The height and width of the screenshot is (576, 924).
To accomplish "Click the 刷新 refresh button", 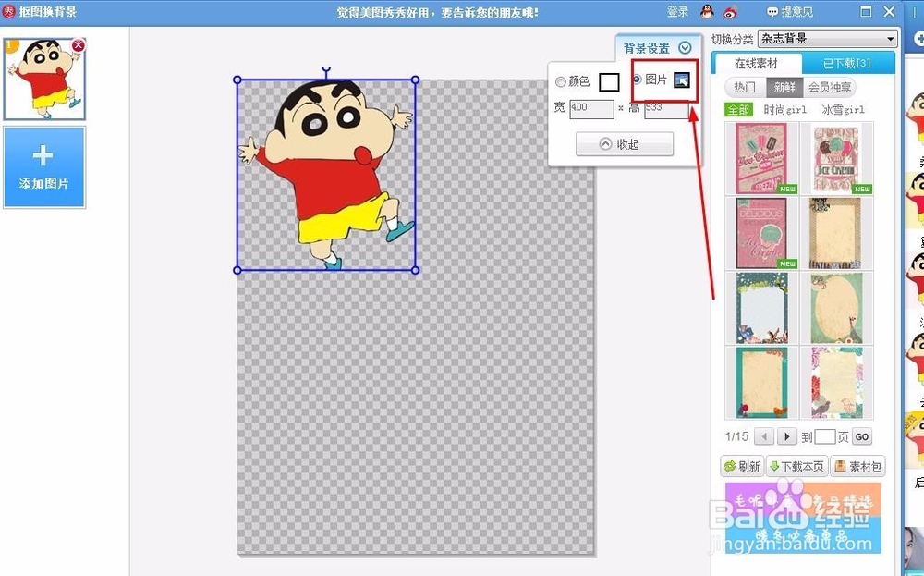I will click(x=742, y=466).
